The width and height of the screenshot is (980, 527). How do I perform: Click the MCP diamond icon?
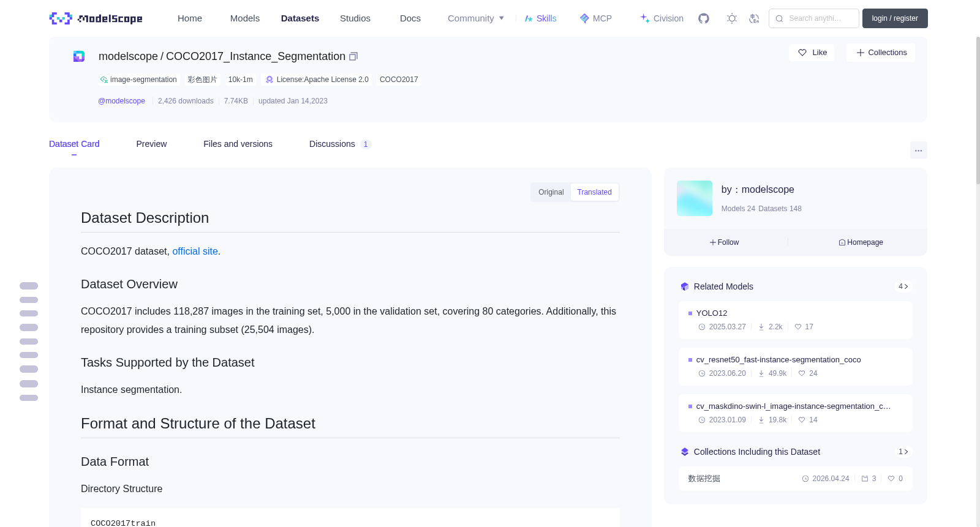tap(584, 18)
